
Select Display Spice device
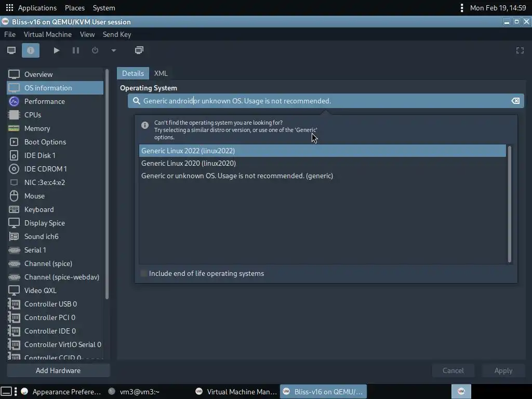pyautogui.click(x=55, y=223)
